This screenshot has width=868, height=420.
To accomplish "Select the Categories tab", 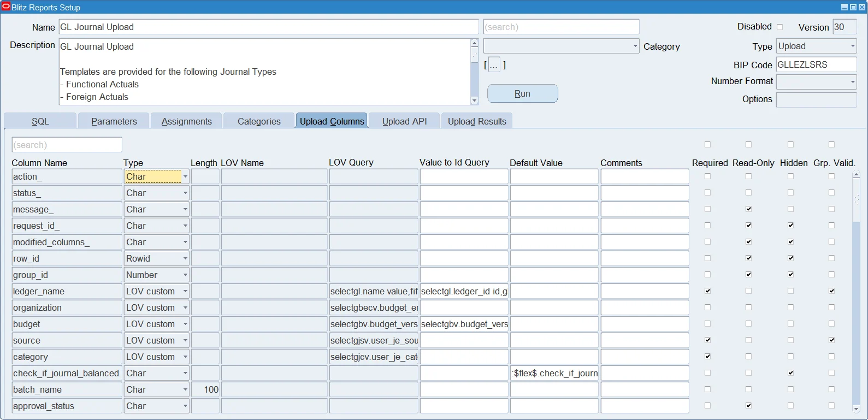I will tap(259, 121).
